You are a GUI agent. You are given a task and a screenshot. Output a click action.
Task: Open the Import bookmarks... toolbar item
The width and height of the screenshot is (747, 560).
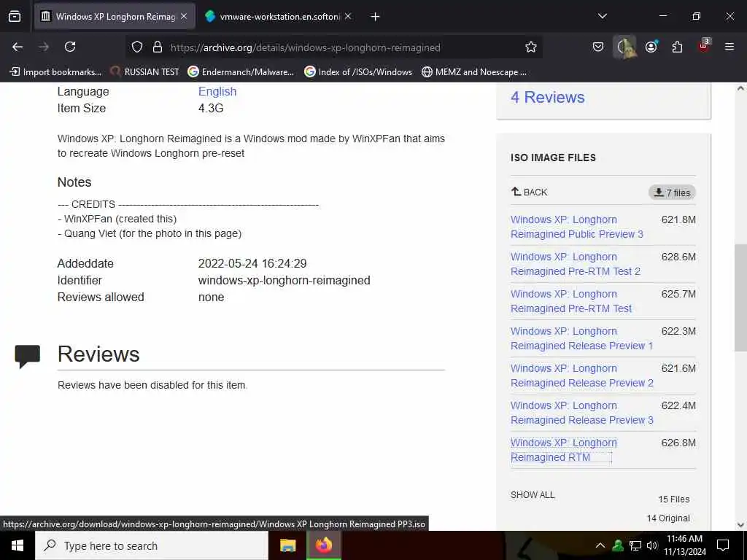[55, 72]
